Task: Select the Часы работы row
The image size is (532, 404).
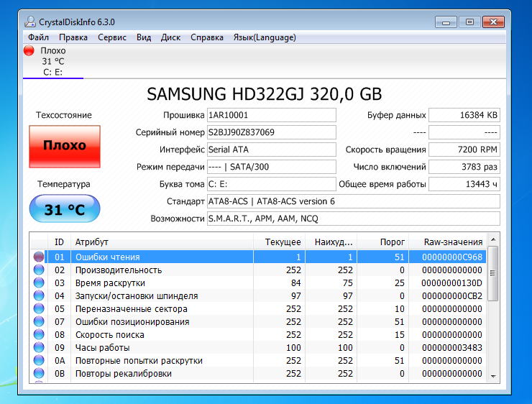Action: point(258,347)
